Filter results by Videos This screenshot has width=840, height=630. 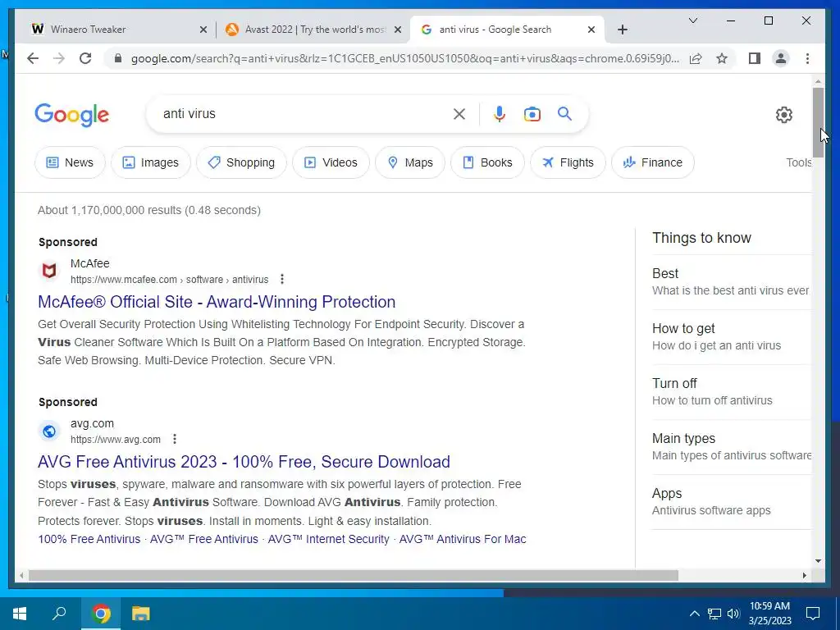click(x=331, y=162)
